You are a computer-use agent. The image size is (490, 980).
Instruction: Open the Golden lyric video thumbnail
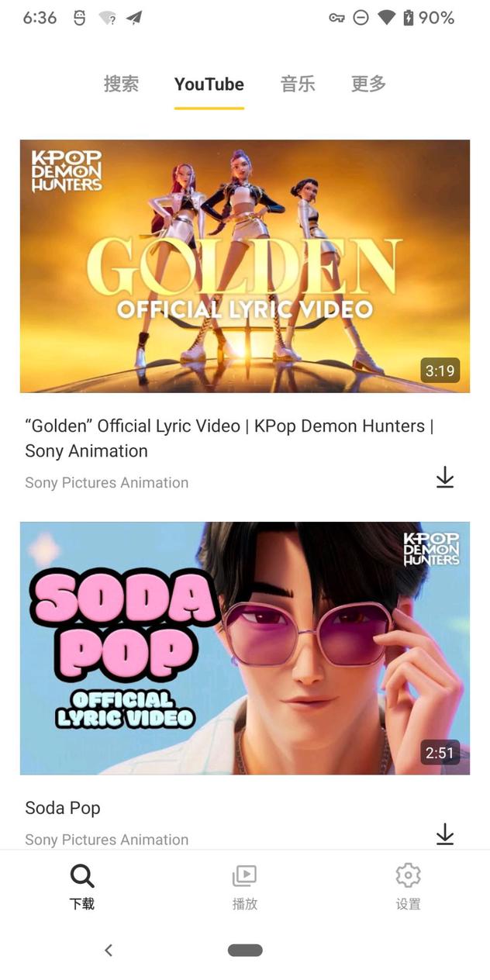[x=245, y=266]
